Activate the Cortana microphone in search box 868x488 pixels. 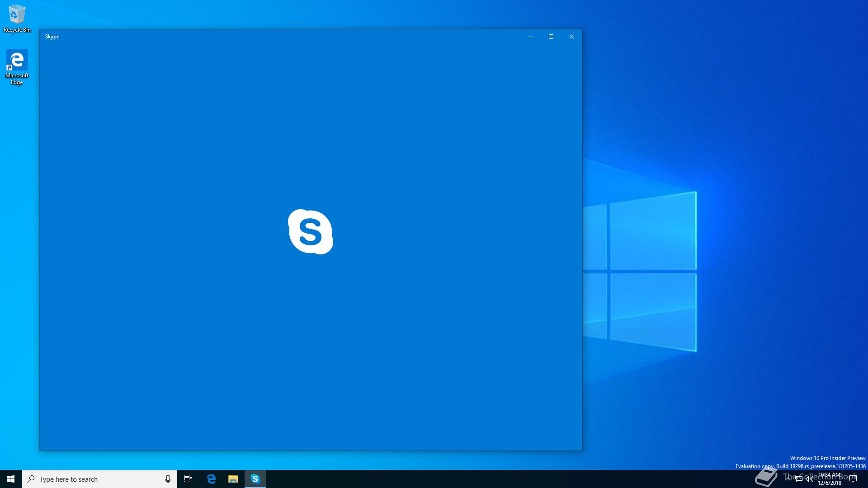point(168,479)
